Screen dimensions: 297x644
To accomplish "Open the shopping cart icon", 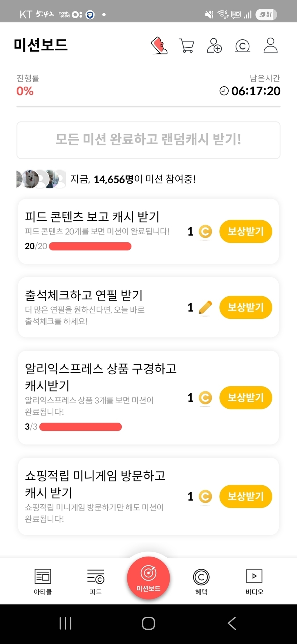I will 186,45.
